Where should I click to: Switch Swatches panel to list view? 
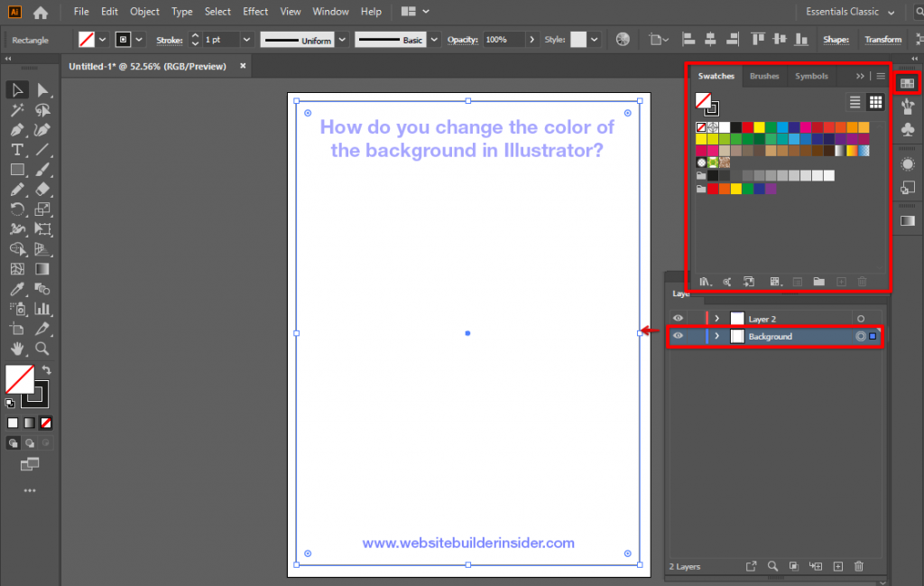(x=855, y=103)
